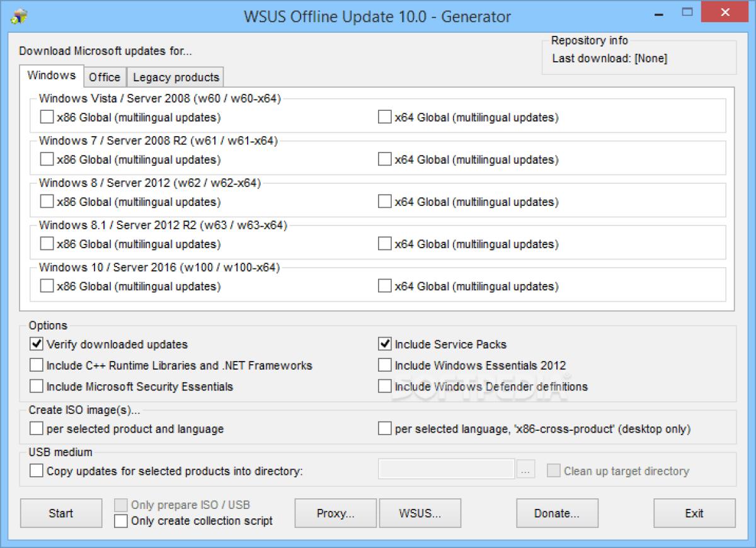Viewport: 756px width, 548px height.
Task: Check x64 Global updates for Windows 7
Action: (384, 159)
